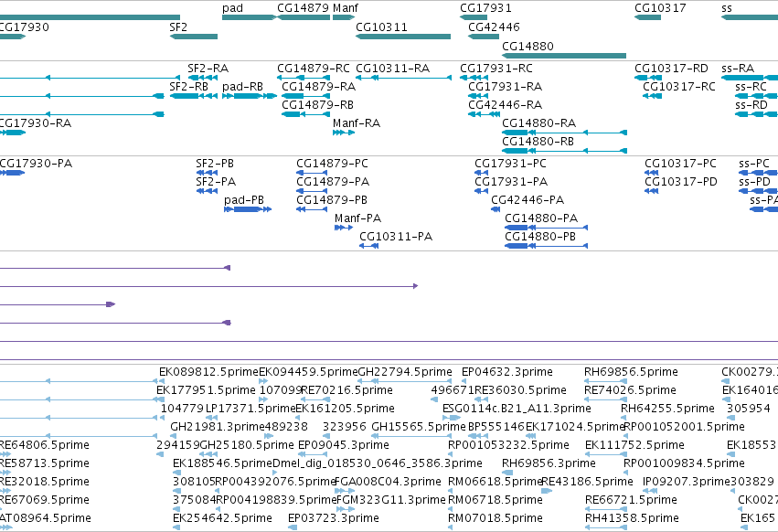The width and height of the screenshot is (778, 532).
Task: Select transcript CG14879-RB
Action: [305, 114]
